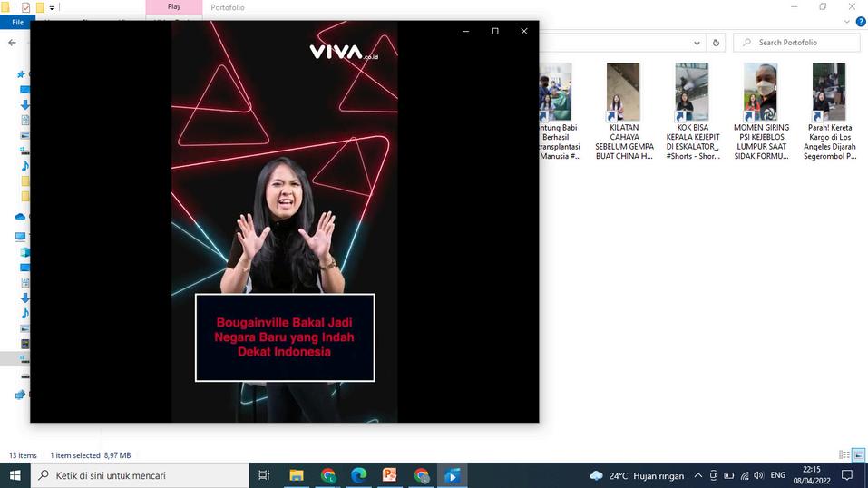Viewport: 868px width, 488px height.
Task: Switch Explorer to details view
Action: click(x=844, y=454)
